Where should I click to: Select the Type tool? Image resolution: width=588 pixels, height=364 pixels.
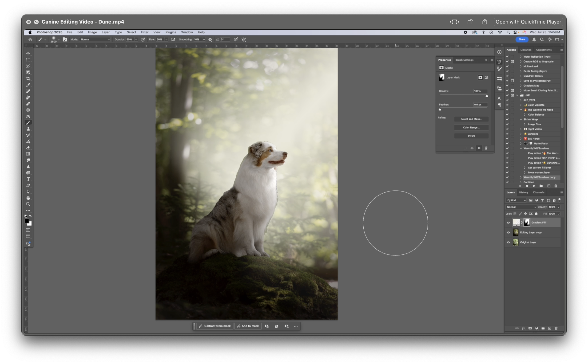28,179
